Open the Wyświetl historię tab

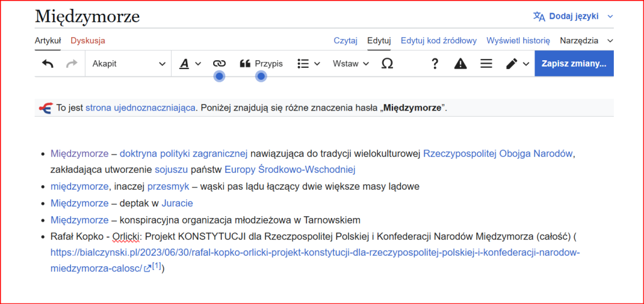518,40
